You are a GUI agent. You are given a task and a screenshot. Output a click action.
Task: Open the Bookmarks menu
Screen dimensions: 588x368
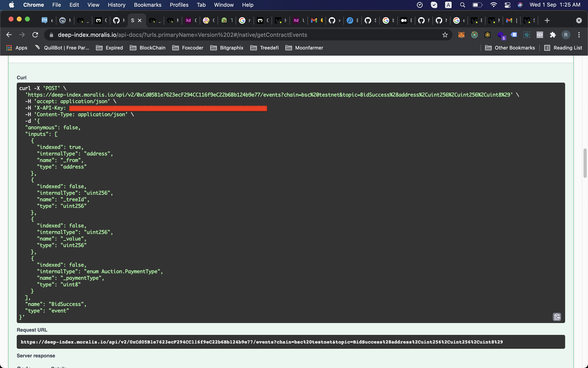coord(147,5)
